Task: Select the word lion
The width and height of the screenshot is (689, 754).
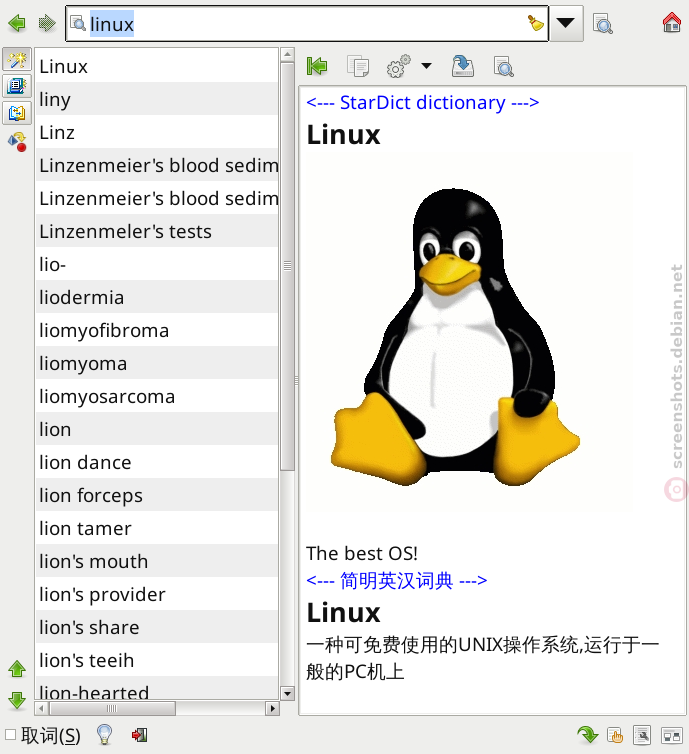Action: click(x=157, y=429)
